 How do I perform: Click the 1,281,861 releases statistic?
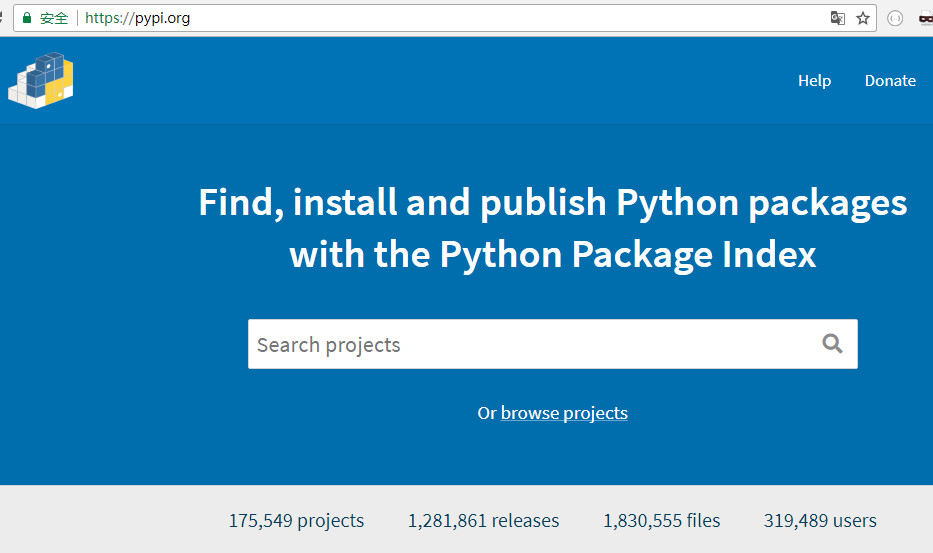click(483, 520)
